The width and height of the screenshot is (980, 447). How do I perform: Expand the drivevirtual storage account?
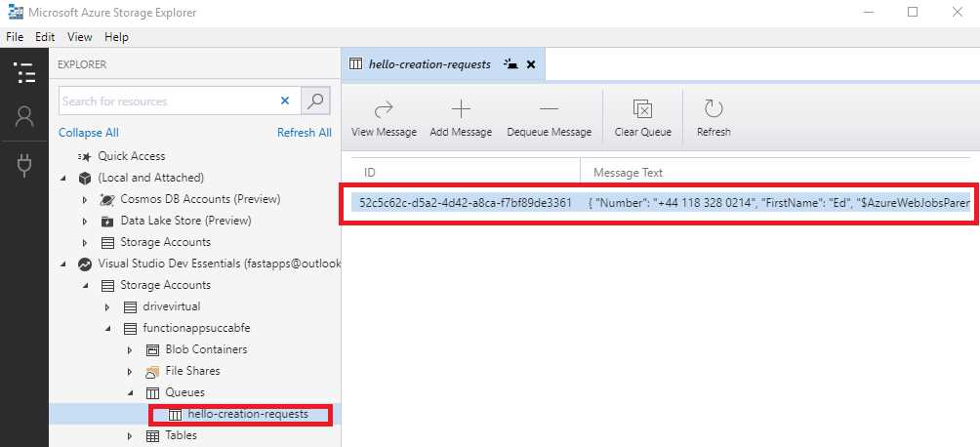107,307
